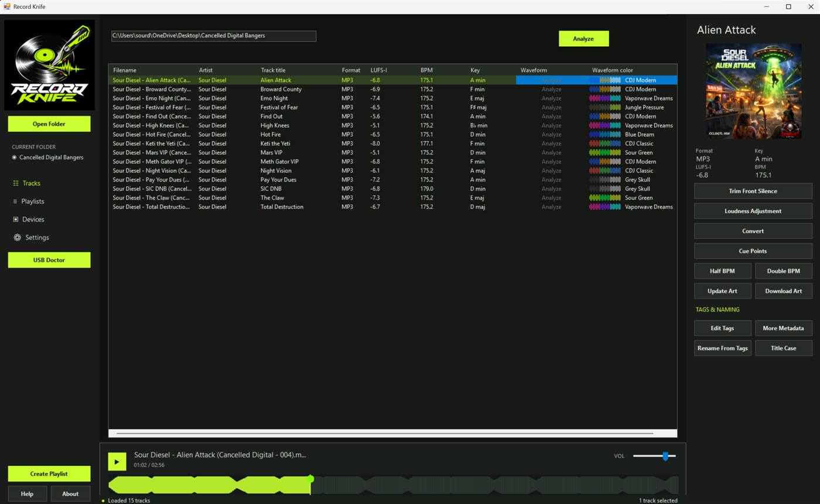Click Festival of Fear Jungle Pressure swatch

605,108
